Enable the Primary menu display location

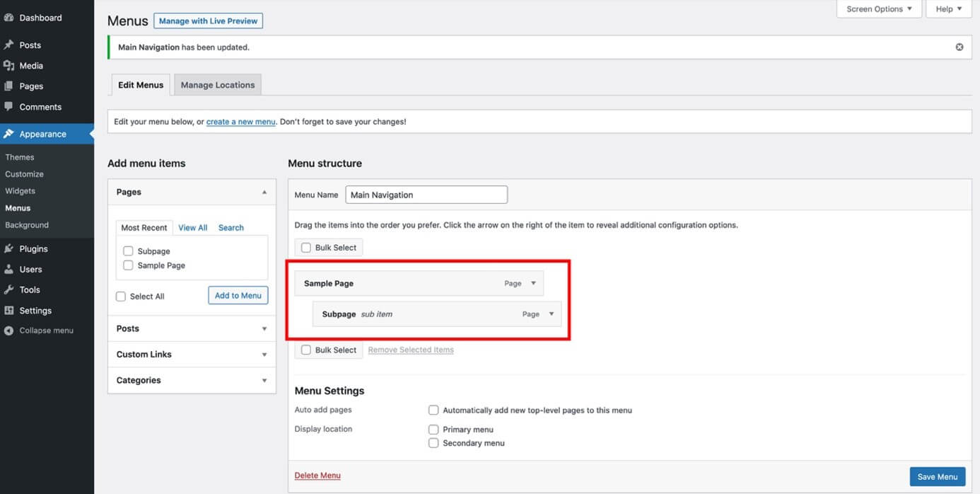coord(433,430)
